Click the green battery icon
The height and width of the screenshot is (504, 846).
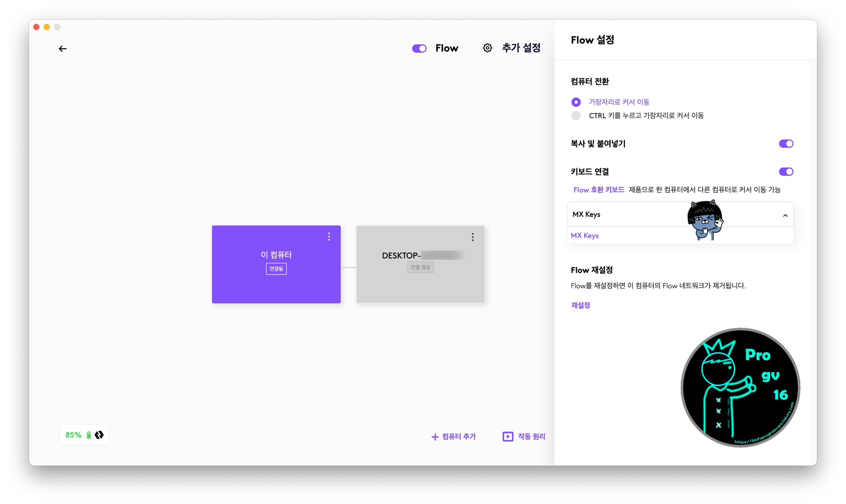89,435
